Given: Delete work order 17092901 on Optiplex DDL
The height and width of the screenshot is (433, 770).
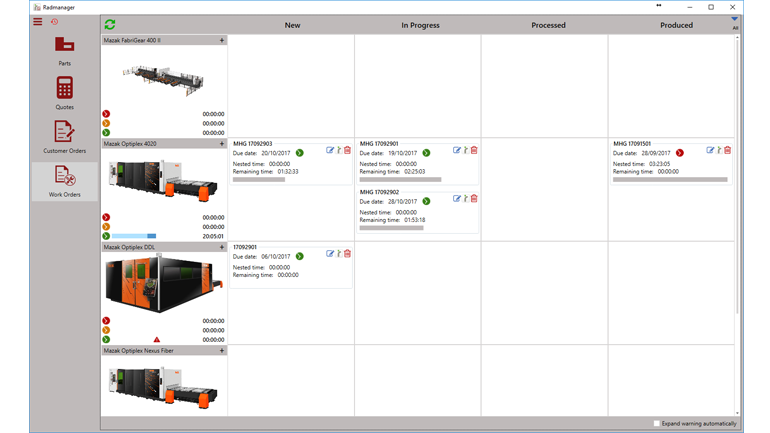Looking at the screenshot, I should (348, 254).
